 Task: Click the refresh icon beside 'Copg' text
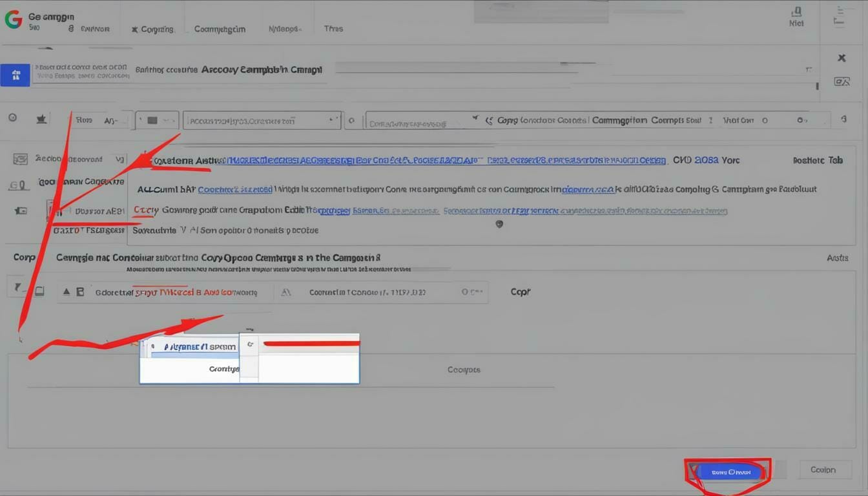point(489,120)
